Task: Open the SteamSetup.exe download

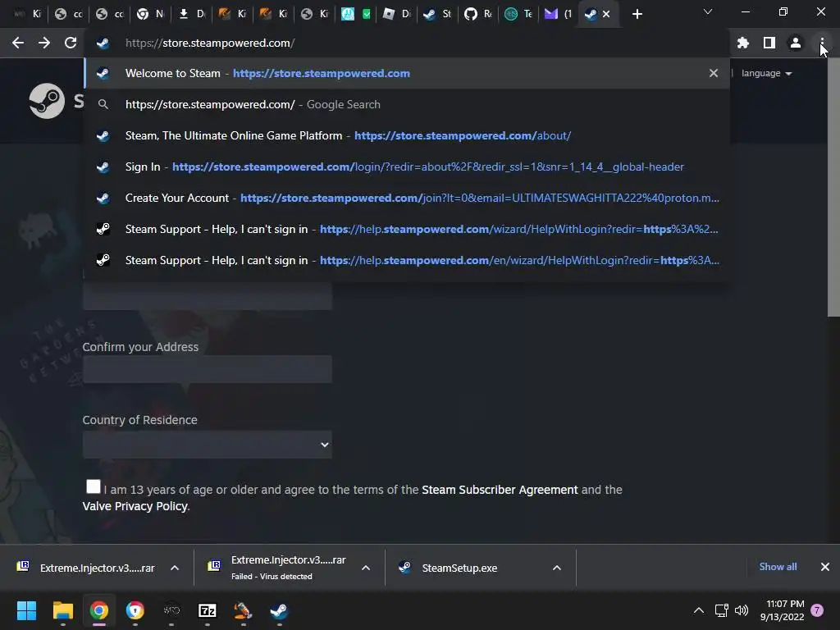Action: click(x=449, y=568)
